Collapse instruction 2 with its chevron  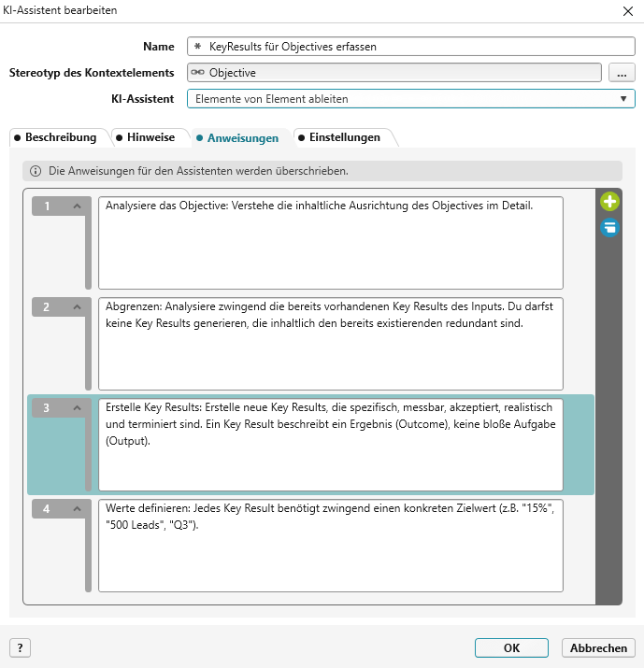(x=77, y=306)
